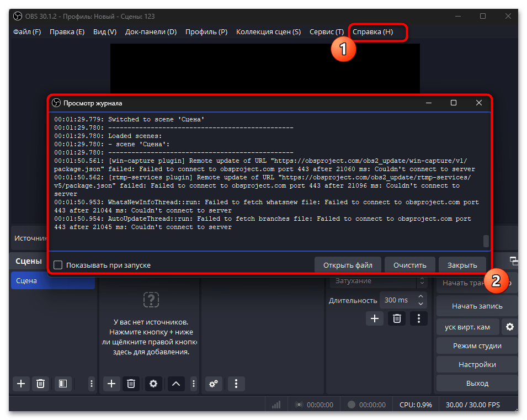Click the question mark placeholder icon

tap(151, 300)
